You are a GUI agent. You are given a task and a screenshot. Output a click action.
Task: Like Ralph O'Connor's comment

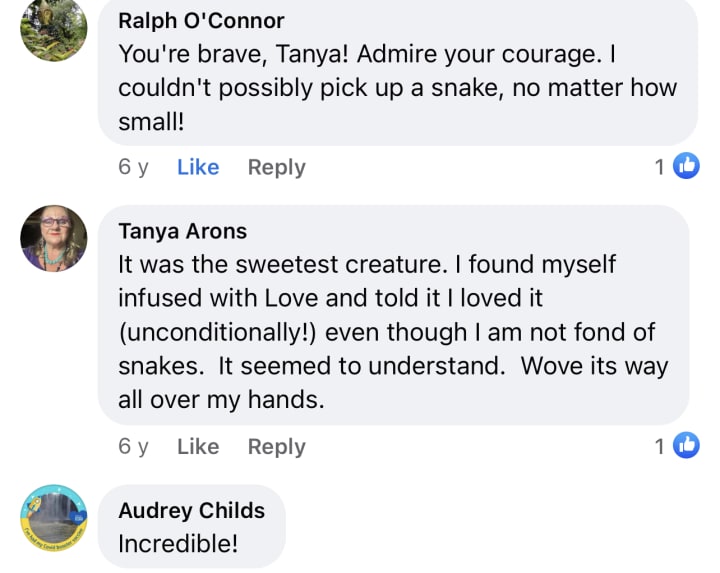pos(198,167)
